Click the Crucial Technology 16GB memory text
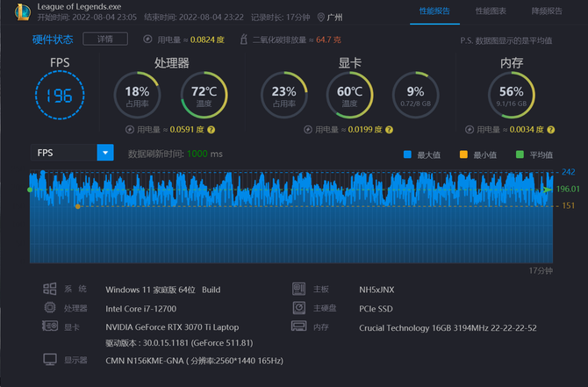 [x=448, y=328]
